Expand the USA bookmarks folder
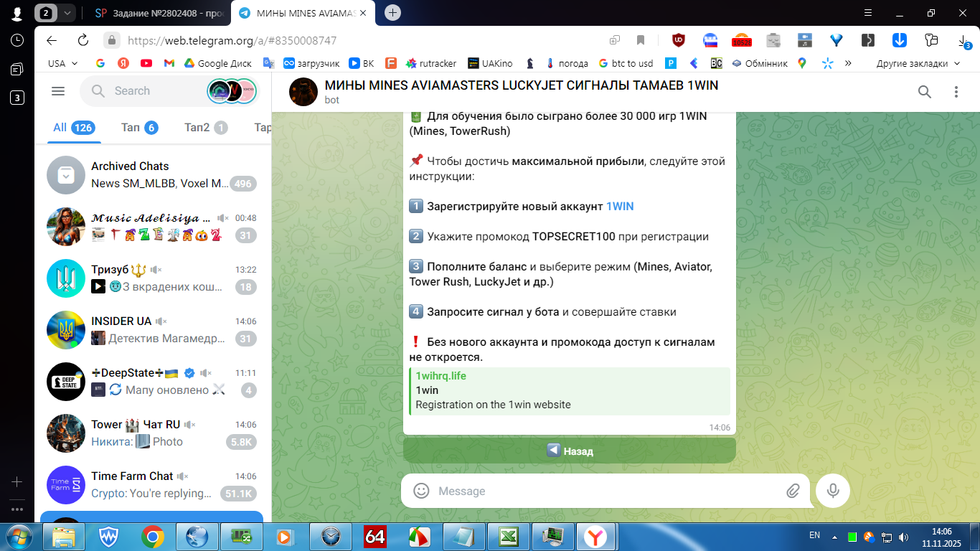980x551 pixels. pos(62,63)
